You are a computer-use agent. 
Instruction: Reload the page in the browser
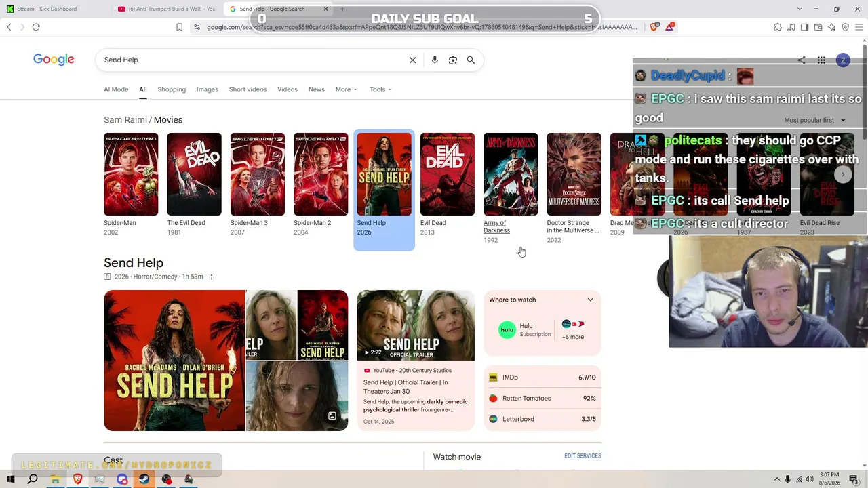click(36, 27)
